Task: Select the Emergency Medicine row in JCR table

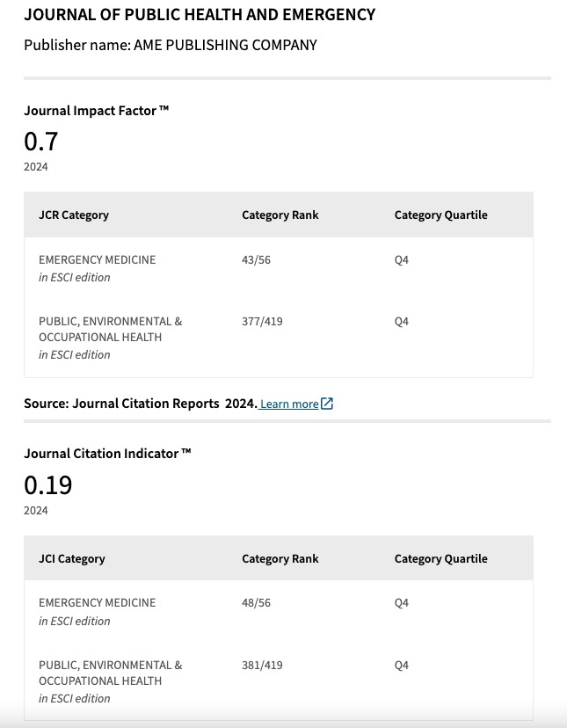Action: tap(279, 268)
